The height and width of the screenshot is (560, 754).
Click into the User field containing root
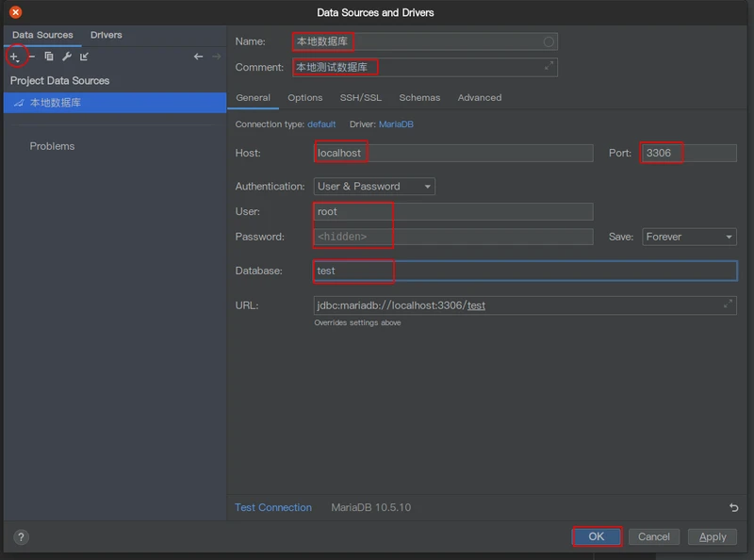(453, 212)
